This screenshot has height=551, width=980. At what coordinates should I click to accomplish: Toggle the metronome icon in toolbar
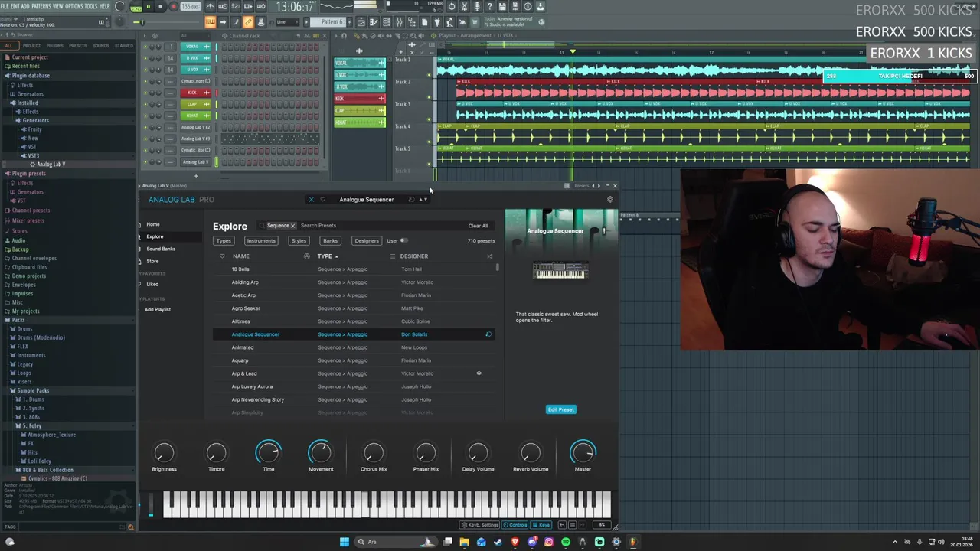click(x=211, y=6)
